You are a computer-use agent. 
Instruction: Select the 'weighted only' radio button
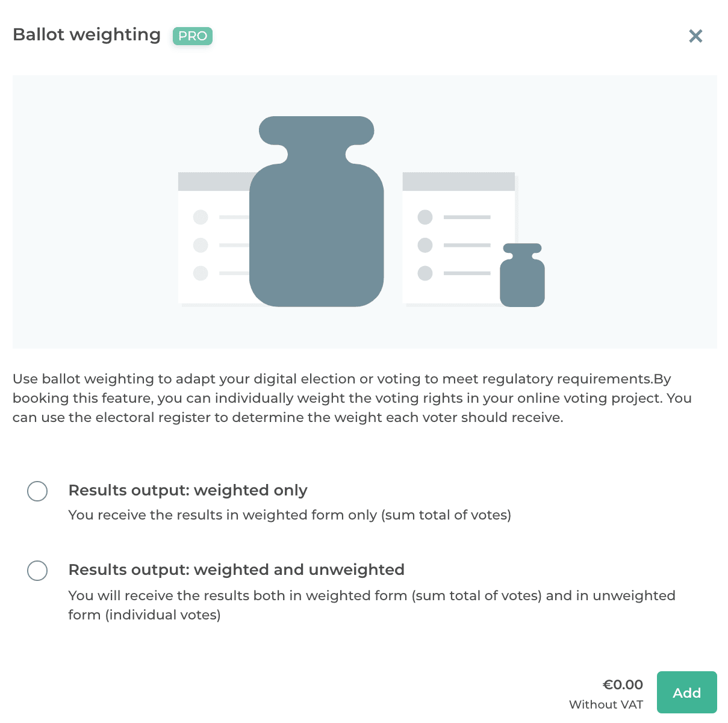37,491
